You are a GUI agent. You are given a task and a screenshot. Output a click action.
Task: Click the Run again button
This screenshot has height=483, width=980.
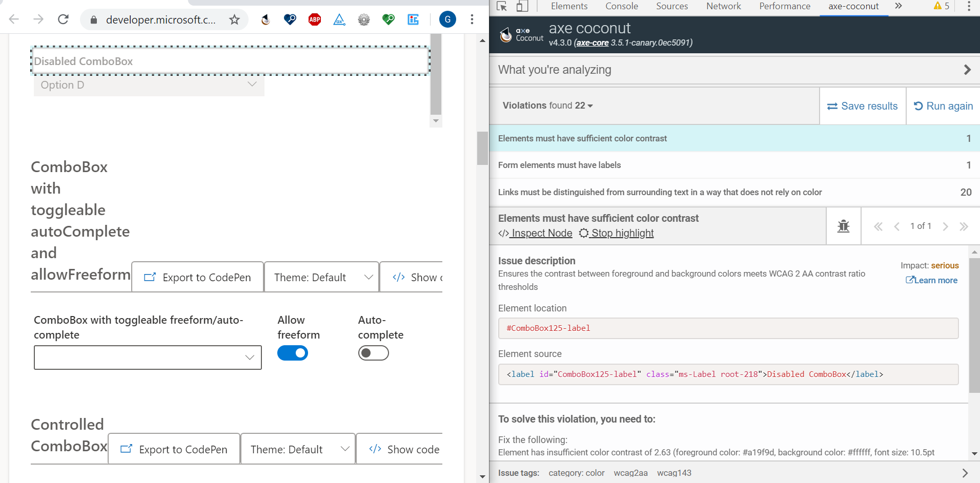(x=943, y=106)
